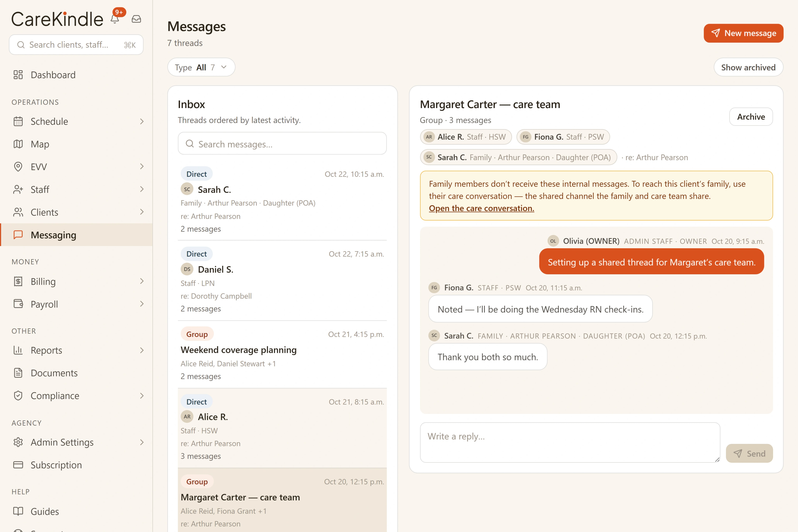The width and height of the screenshot is (798, 532).
Task: Expand the Clients section chevron
Action: [142, 212]
